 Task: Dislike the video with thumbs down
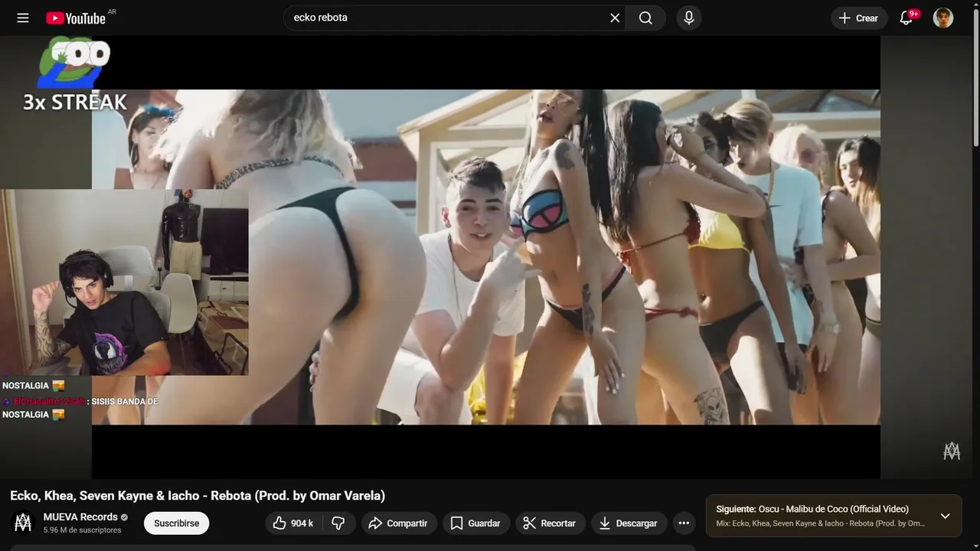(338, 523)
